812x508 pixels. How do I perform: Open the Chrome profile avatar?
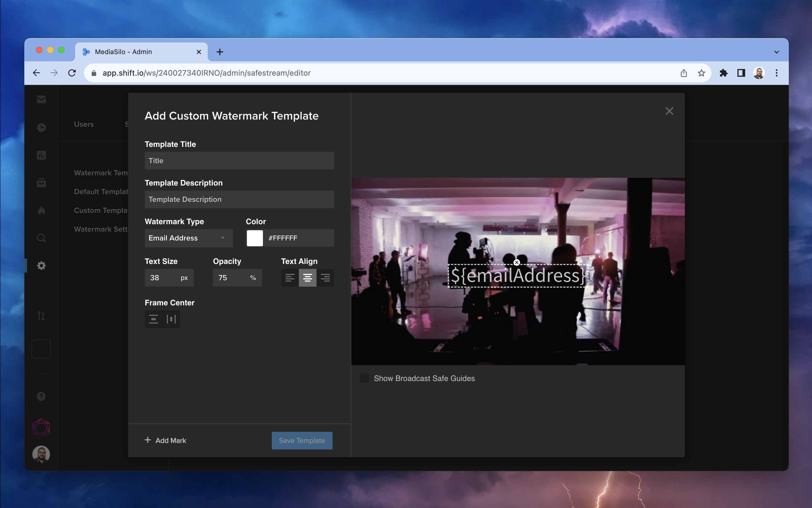pyautogui.click(x=759, y=73)
